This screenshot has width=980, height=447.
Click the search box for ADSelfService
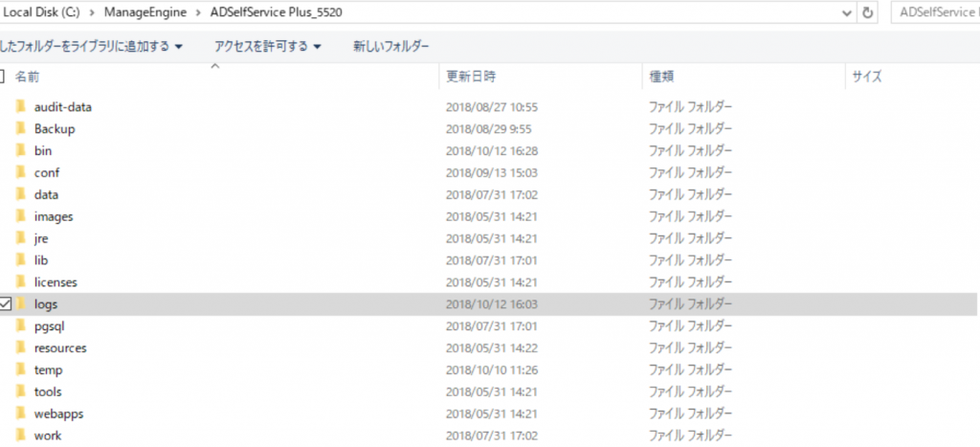tap(935, 12)
